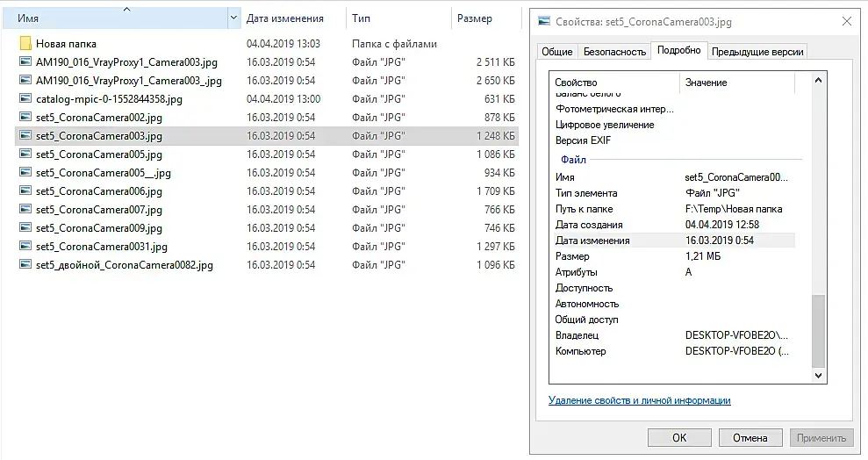Click the set5_CoronaCamera002.jpg file icon
Screen dimensions: 868x460
click(25, 118)
